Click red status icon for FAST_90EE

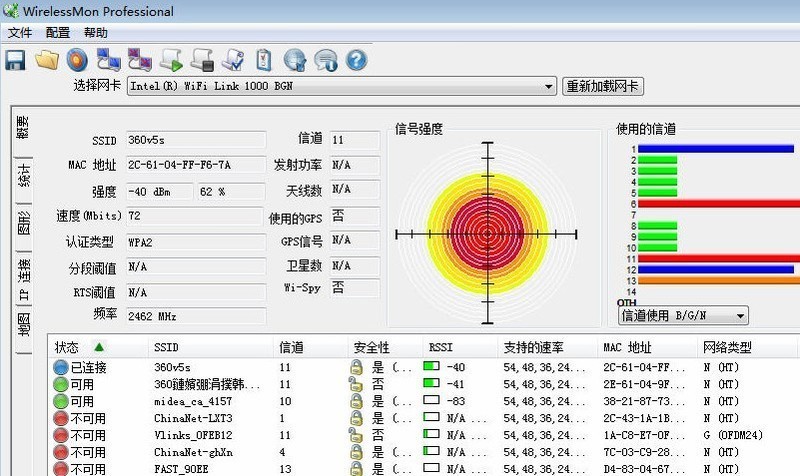point(61,469)
